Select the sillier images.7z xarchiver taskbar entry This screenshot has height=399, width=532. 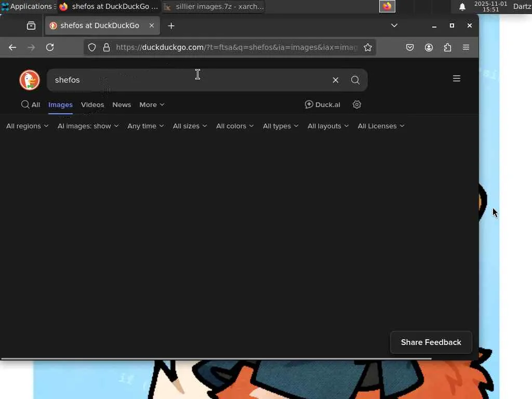(214, 6)
